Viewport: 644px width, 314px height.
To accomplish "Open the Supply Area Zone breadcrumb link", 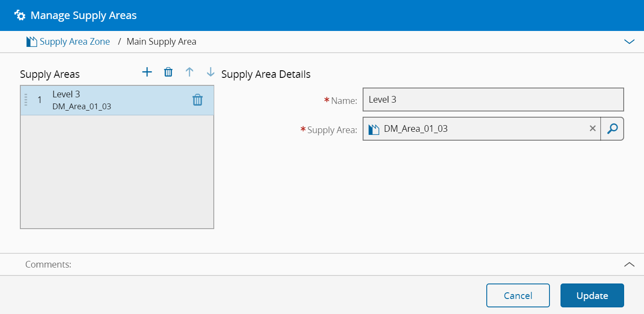I will (x=75, y=42).
